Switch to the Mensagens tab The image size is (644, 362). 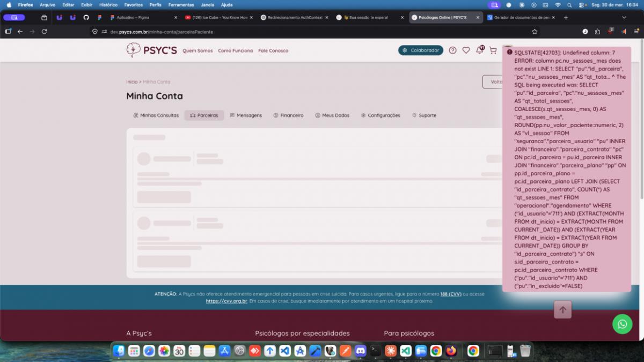pyautogui.click(x=246, y=115)
